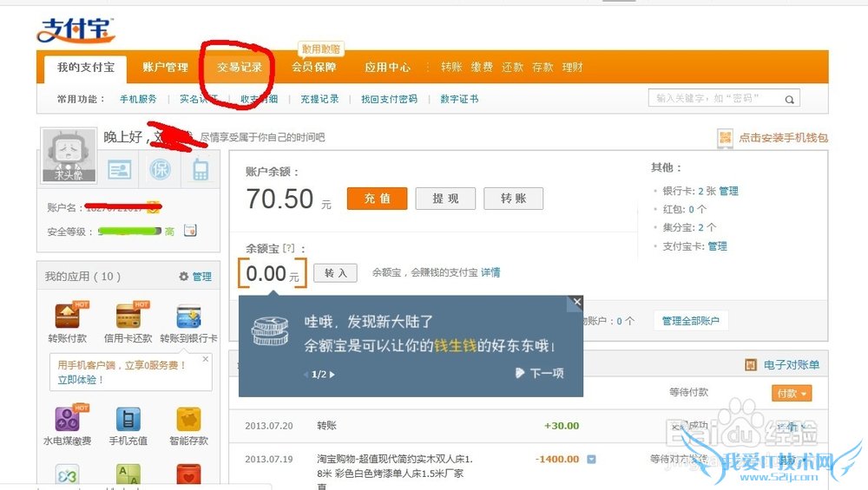Viewport: 868px width, 490px height.
Task: Open the 找回支付密码 shortcut
Action: tap(389, 99)
